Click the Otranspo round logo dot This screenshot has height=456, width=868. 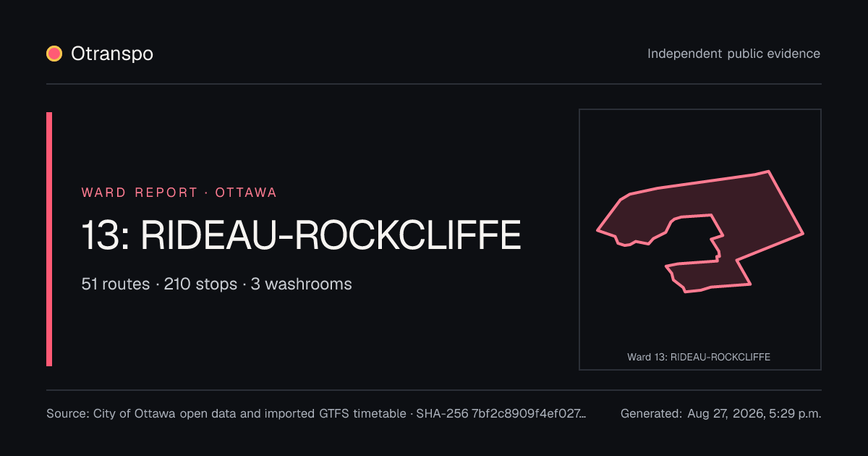(x=54, y=54)
